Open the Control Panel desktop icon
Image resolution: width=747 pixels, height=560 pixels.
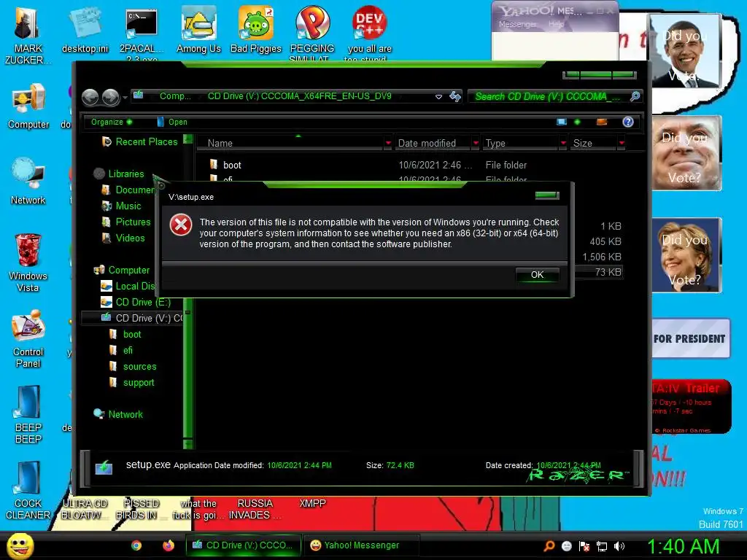tap(28, 338)
